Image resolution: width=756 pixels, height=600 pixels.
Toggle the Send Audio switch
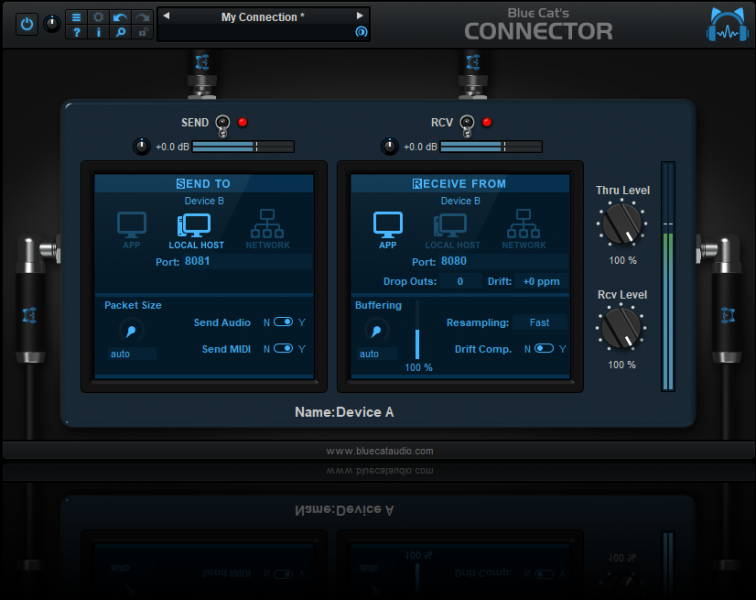(284, 322)
